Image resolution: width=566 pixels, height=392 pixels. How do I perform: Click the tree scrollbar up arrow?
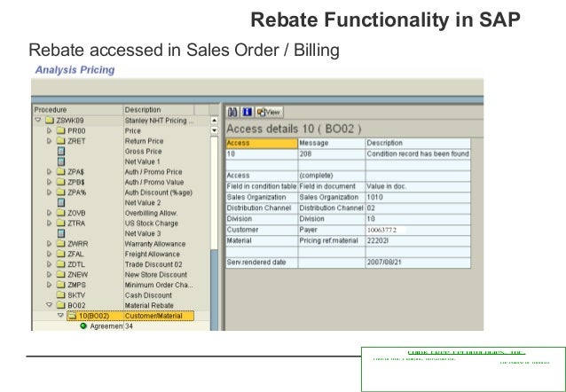click(214, 121)
